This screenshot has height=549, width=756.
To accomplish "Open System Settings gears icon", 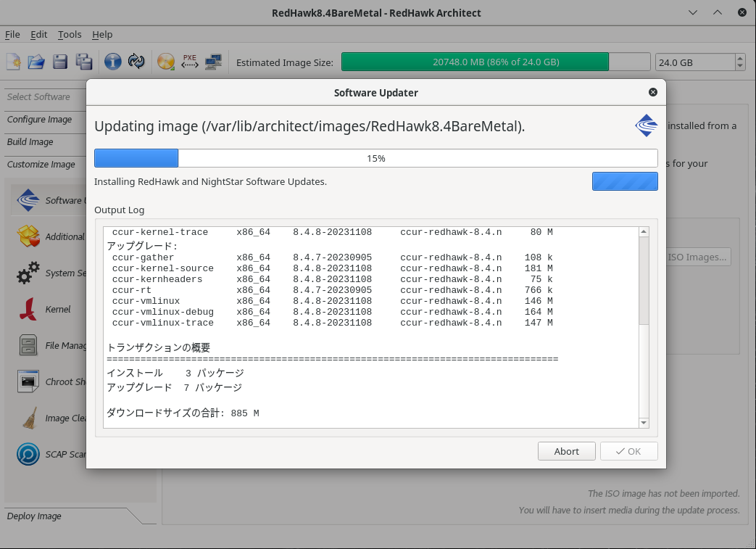I will (x=28, y=273).
